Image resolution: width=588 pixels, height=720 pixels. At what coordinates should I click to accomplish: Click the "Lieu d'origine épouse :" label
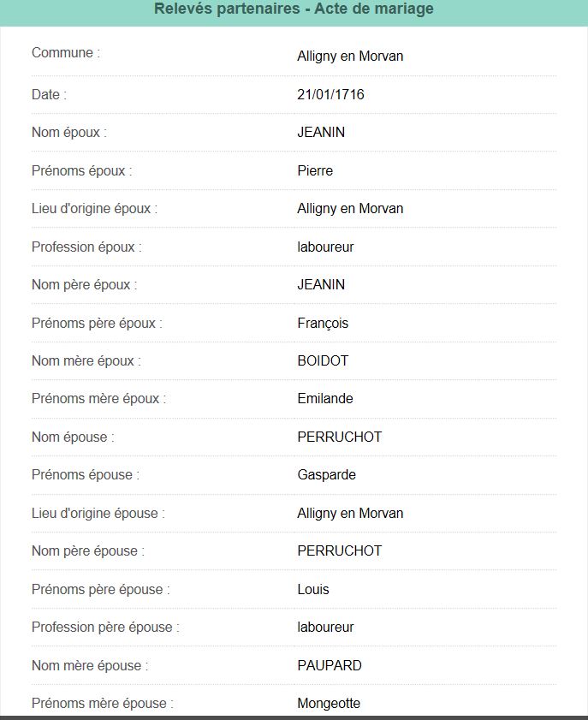98,514
